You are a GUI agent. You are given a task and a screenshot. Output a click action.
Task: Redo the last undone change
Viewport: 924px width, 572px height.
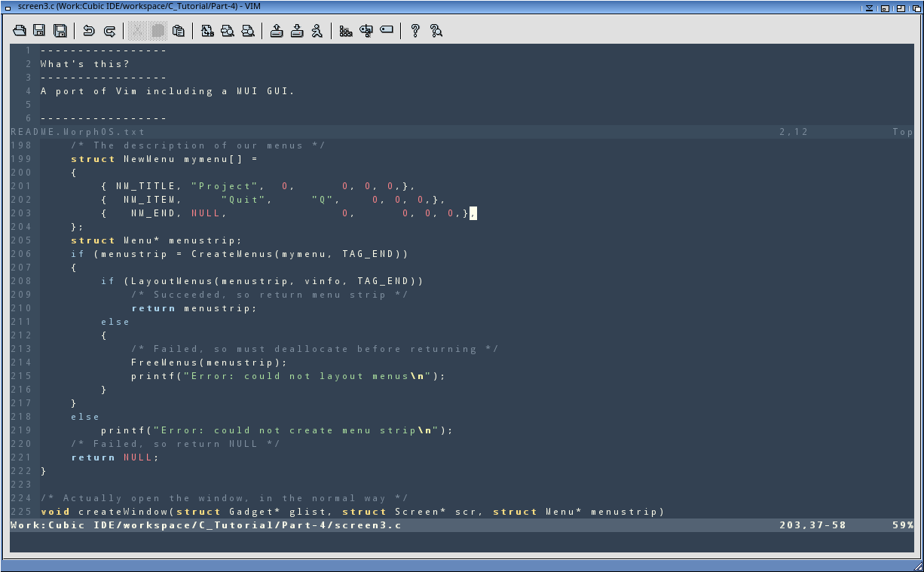[x=109, y=31]
